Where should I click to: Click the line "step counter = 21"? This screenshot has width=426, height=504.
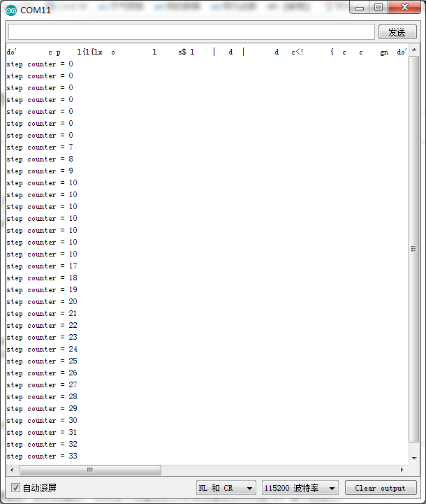42,314
